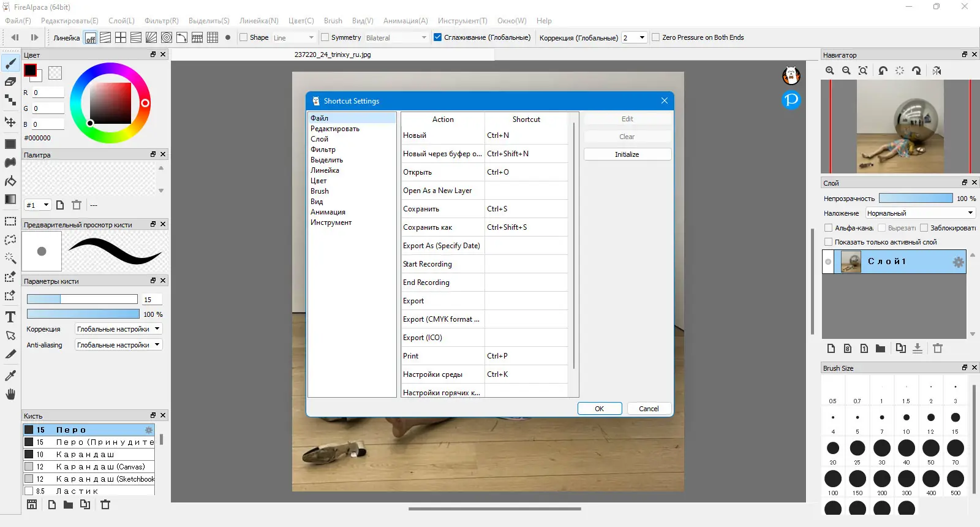This screenshot has width=980, height=527.
Task: Delete the selected brush with the trash icon
Action: click(105, 504)
